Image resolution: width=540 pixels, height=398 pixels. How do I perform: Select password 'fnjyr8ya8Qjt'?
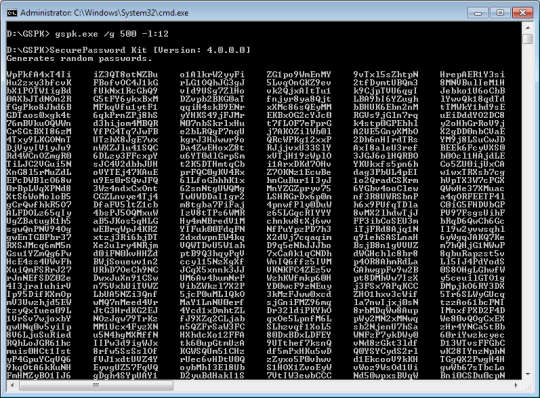(299, 99)
